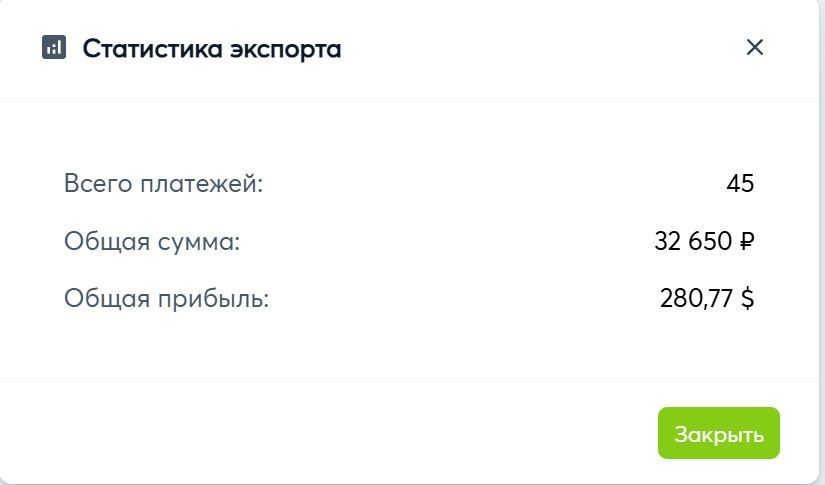Click the number 280,77 before the dollar sign
The height and width of the screenshot is (485, 825).
pos(695,298)
